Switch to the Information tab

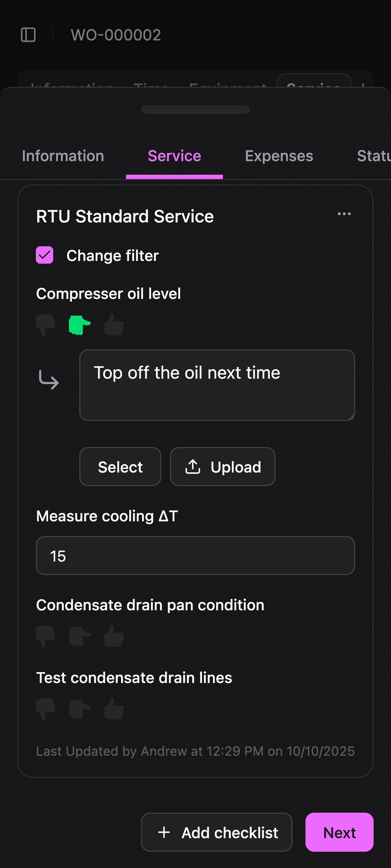click(x=63, y=156)
